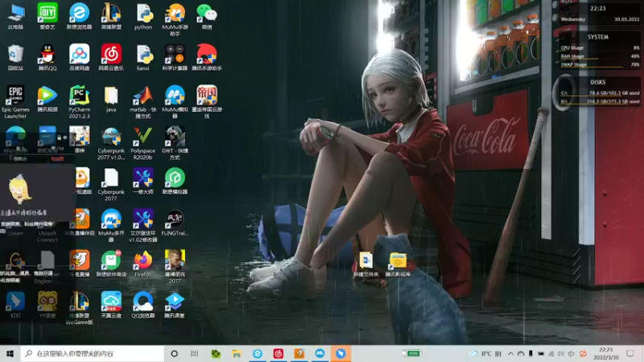Open the volume control in the tray

point(561,353)
